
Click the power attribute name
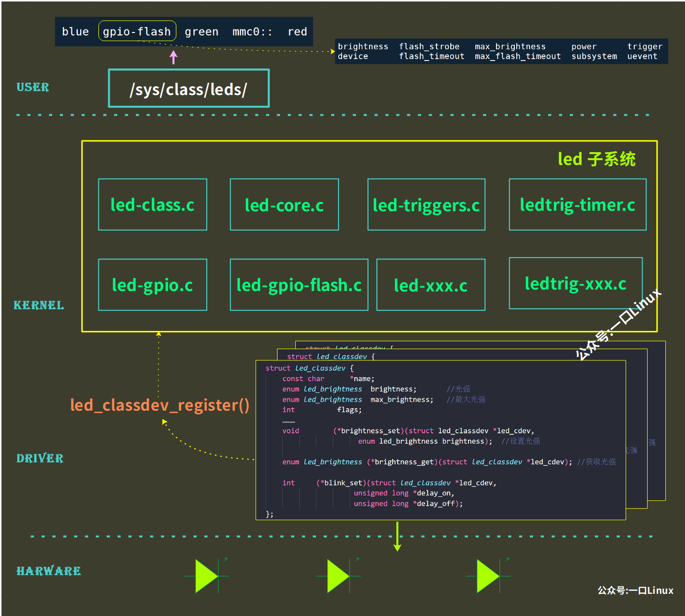584,46
